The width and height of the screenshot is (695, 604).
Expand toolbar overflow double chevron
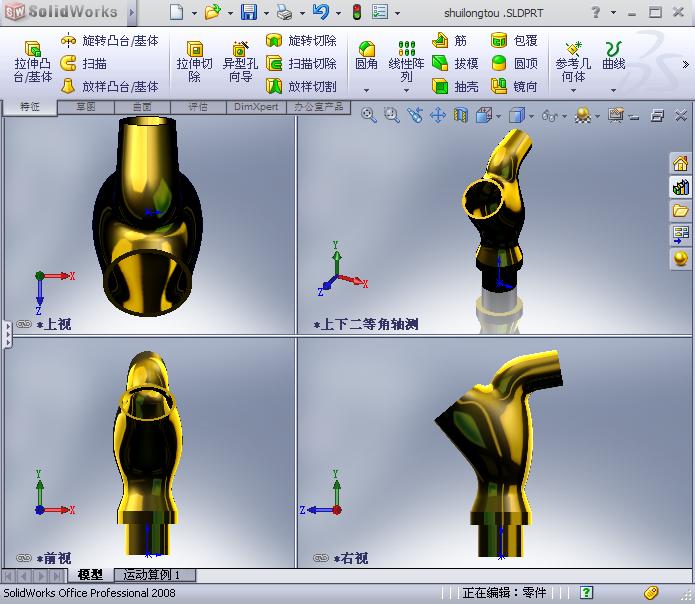tap(685, 65)
